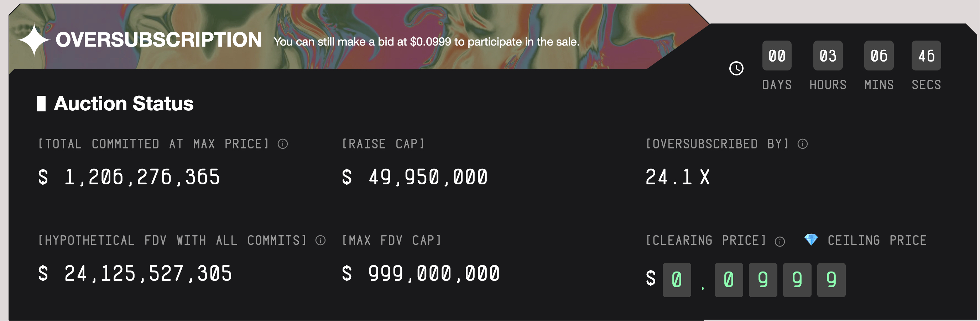This screenshot has width=980, height=321.
Task: Click the raise cap value $49,950,000
Action: (x=415, y=177)
